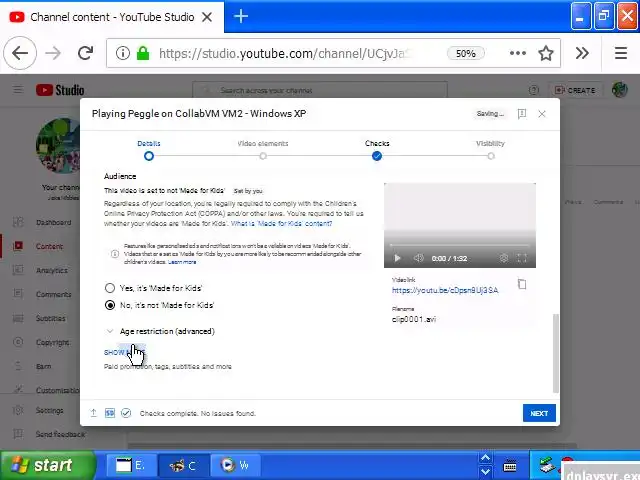This screenshot has height=480, width=640.
Task: Click the taskbar on-screen keyboard icon
Action: click(x=510, y=465)
